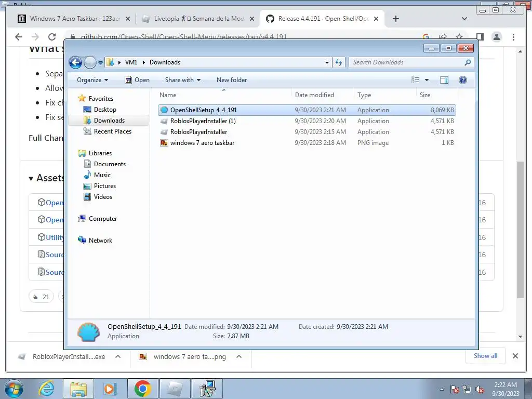This screenshot has width=532, height=399.
Task: Click Chrome back arrow
Action: point(19,37)
